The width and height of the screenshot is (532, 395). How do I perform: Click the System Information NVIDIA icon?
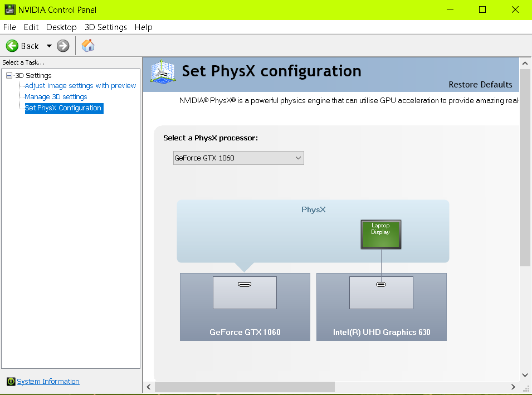pyautogui.click(x=11, y=382)
